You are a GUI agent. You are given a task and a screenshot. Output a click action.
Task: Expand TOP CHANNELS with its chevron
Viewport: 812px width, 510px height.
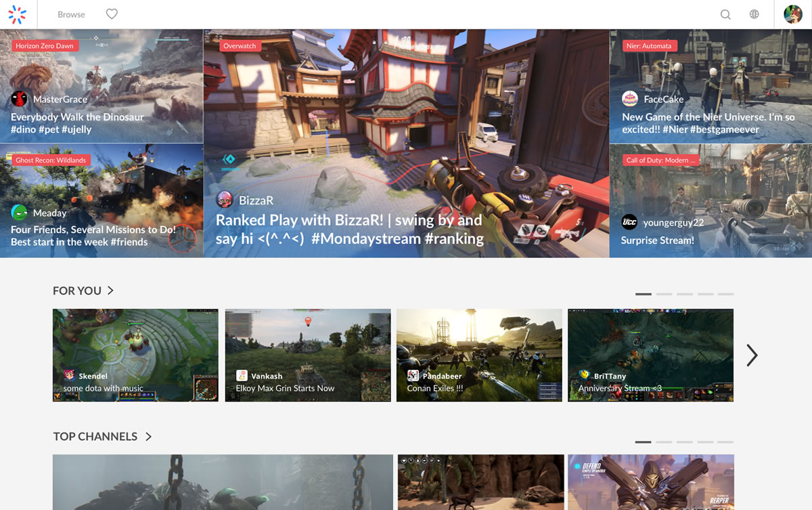[x=148, y=437]
